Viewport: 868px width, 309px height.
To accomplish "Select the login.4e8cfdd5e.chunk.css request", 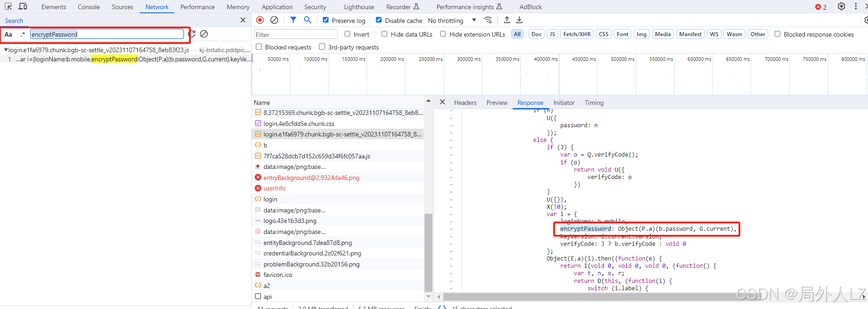I will (x=299, y=124).
